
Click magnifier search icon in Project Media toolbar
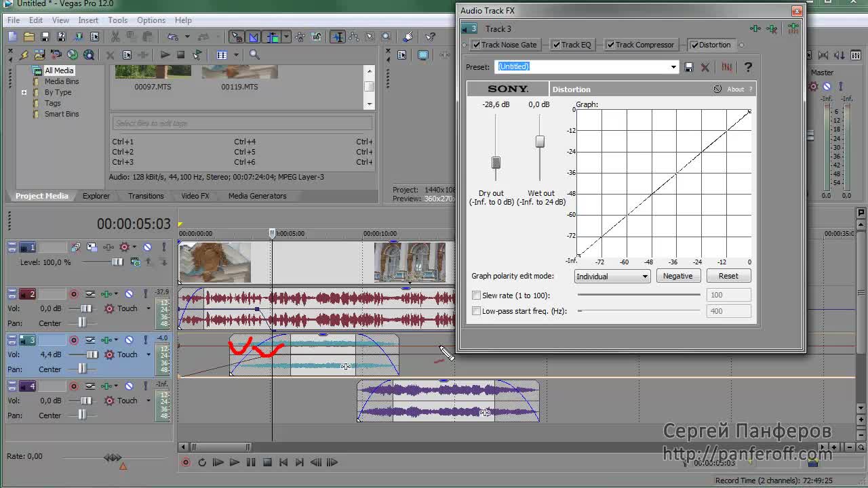tap(254, 55)
